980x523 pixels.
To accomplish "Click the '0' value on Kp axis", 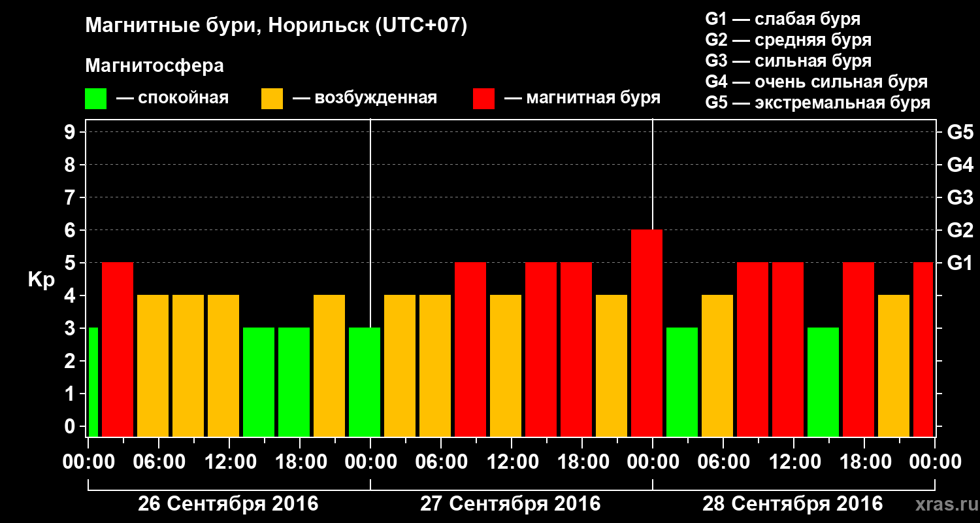I will (x=71, y=426).
